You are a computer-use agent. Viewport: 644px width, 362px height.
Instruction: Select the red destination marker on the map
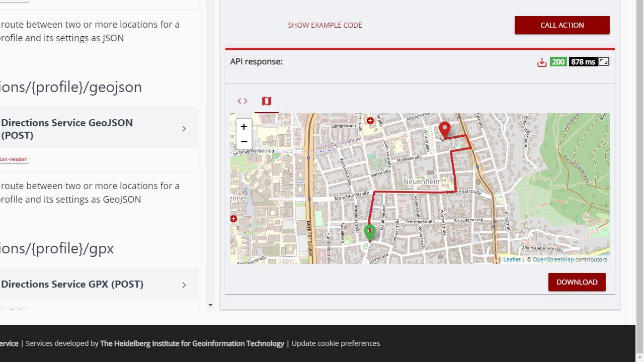click(x=445, y=128)
